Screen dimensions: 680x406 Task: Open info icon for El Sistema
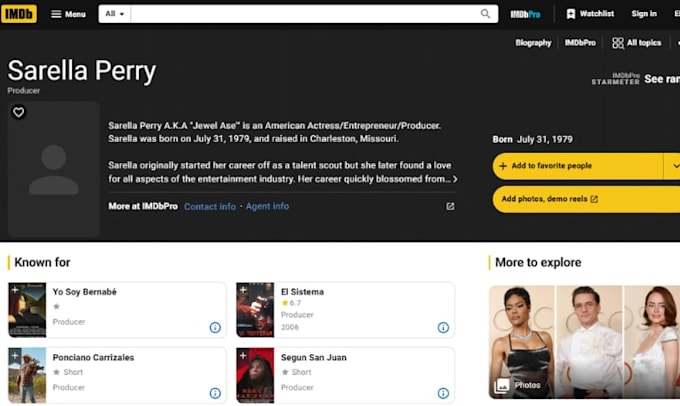click(x=443, y=327)
